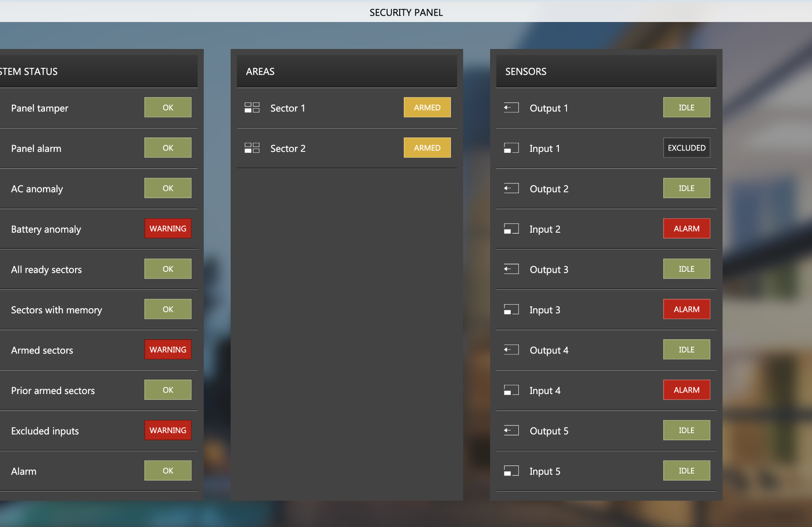812x527 pixels.
Task: Click the Input 2 sensor icon
Action: coord(511,229)
